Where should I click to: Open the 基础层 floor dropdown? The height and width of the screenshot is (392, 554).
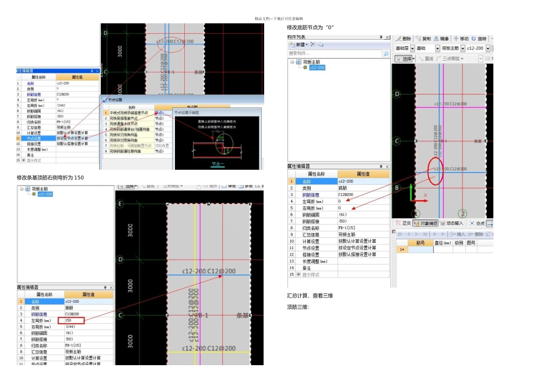(x=412, y=48)
